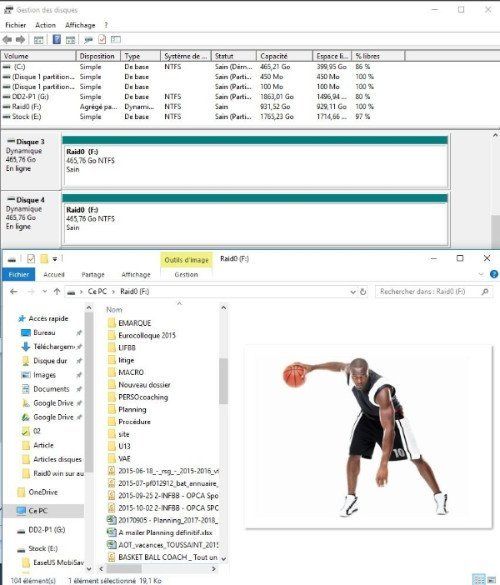Refresh the Raid0 (F:) folder view
Image resolution: width=500 pixels, height=585 pixels.
click(363, 292)
